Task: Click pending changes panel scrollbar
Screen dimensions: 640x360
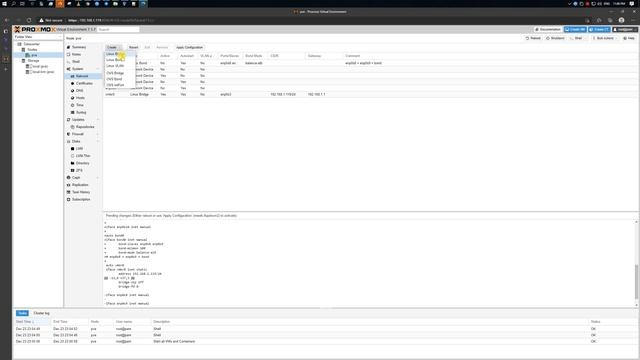Action: coord(636,282)
